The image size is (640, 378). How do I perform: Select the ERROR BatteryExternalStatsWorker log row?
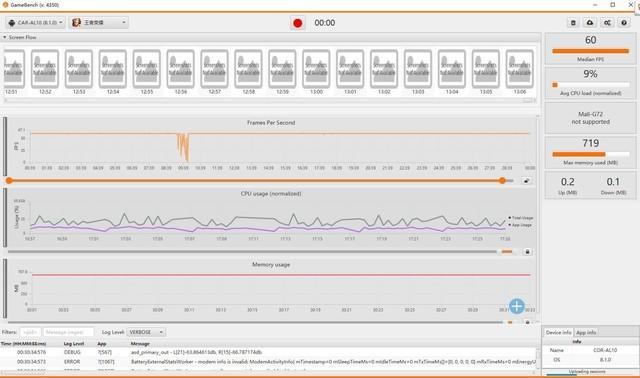[x=269, y=362]
